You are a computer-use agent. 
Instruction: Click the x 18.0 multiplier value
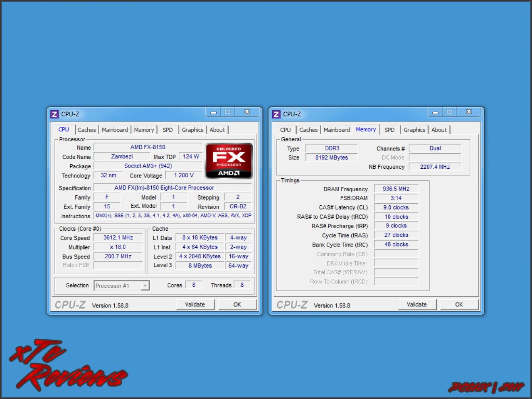pos(118,247)
